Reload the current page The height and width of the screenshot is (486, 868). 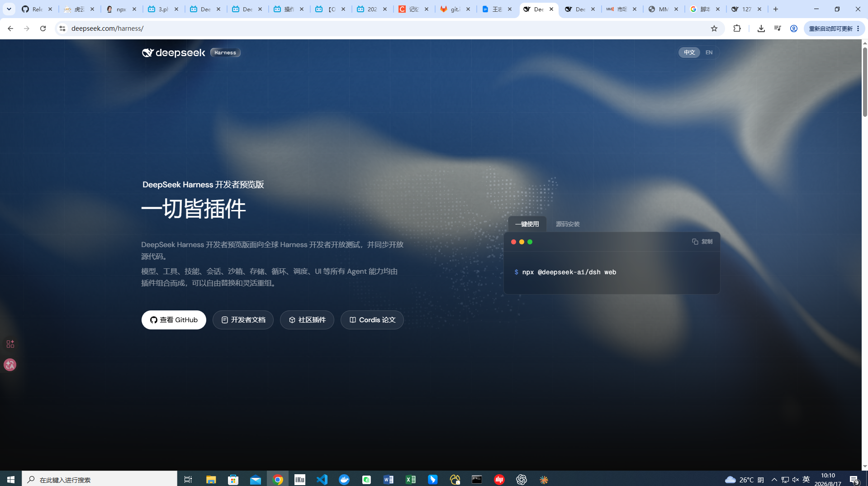click(x=43, y=29)
